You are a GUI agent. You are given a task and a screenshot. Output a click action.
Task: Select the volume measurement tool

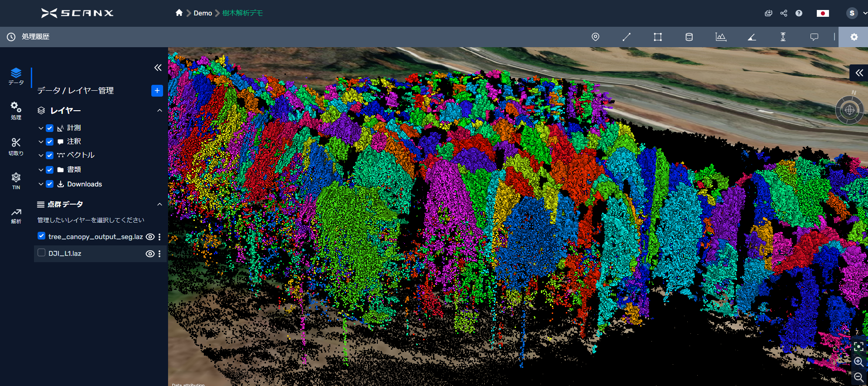point(689,37)
